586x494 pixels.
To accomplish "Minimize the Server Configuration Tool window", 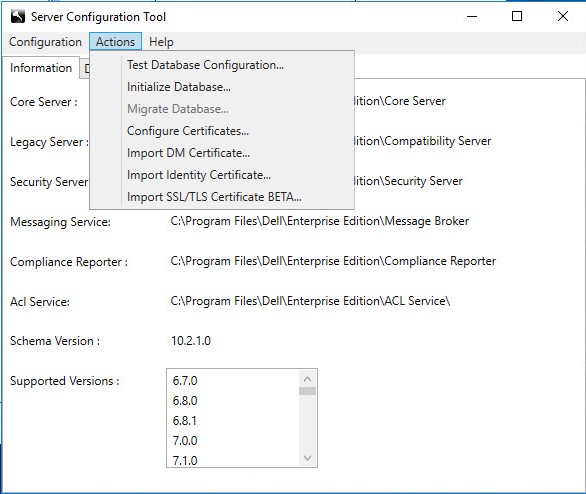I will click(x=472, y=16).
